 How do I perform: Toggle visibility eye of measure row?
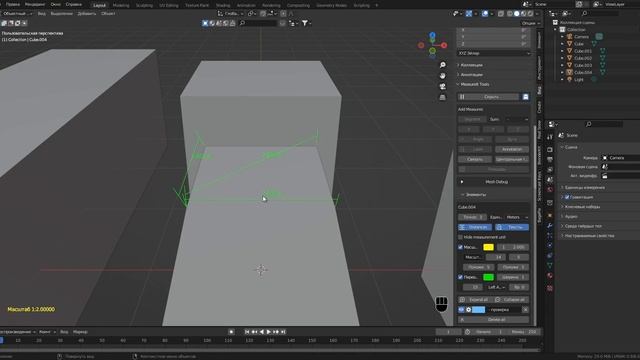point(461,310)
